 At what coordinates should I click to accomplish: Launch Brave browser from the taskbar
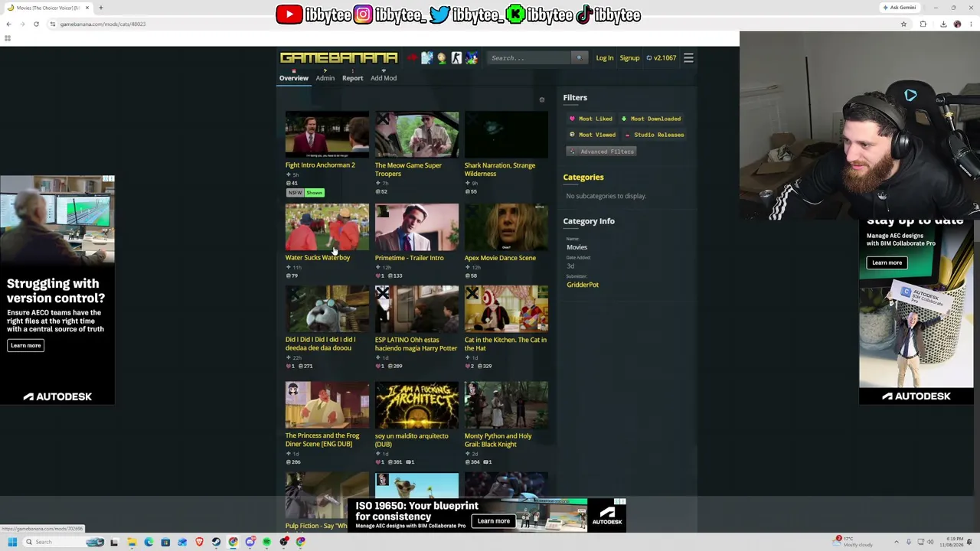(x=199, y=542)
